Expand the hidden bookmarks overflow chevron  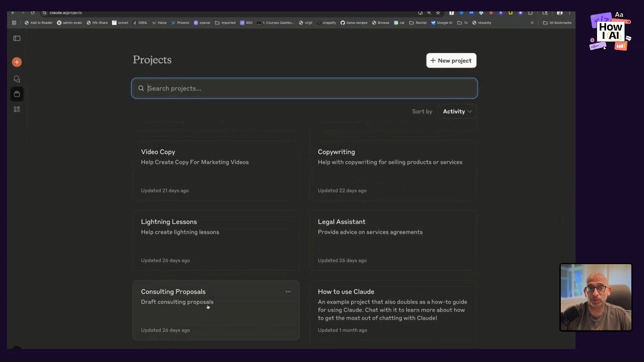[x=532, y=23]
